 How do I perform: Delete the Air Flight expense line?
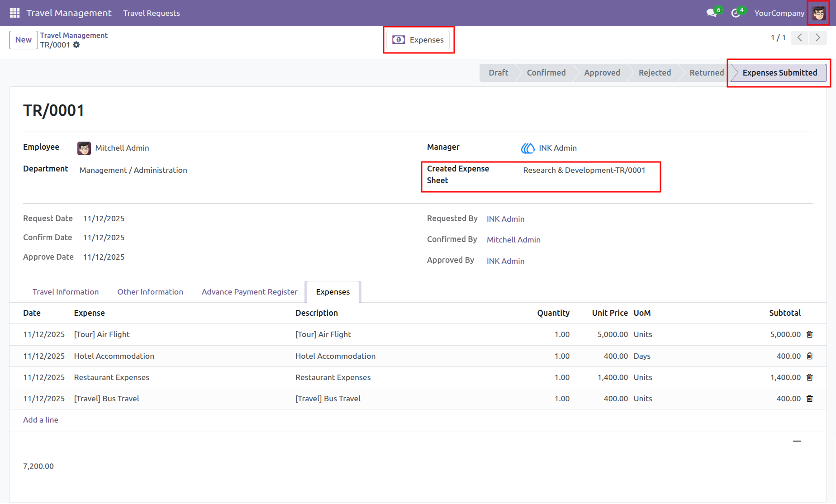point(810,334)
